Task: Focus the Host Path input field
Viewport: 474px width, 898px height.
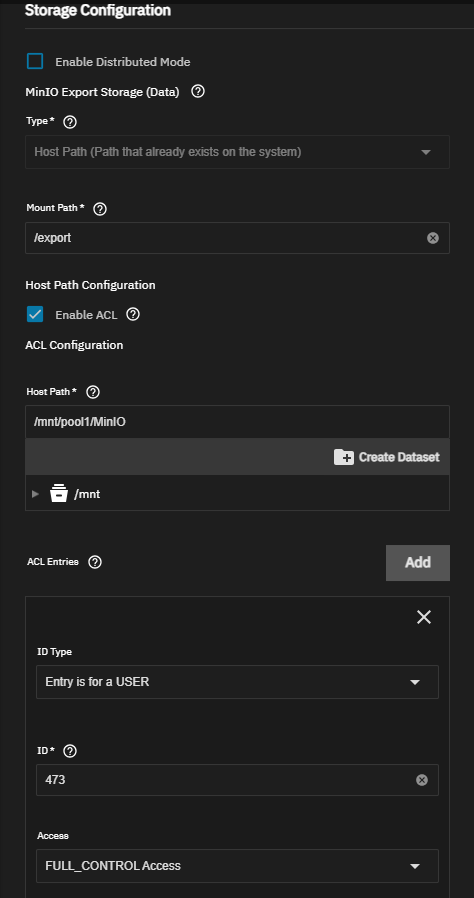Action: click(237, 422)
